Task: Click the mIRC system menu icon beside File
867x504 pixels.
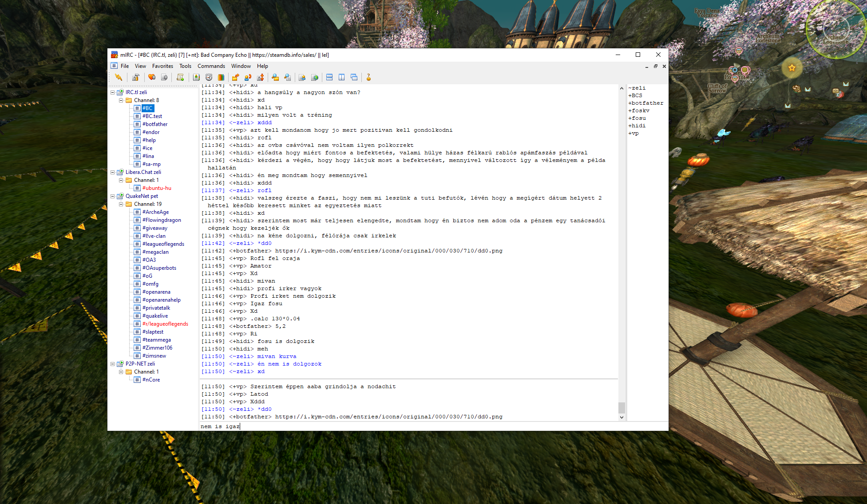Action: [114, 66]
